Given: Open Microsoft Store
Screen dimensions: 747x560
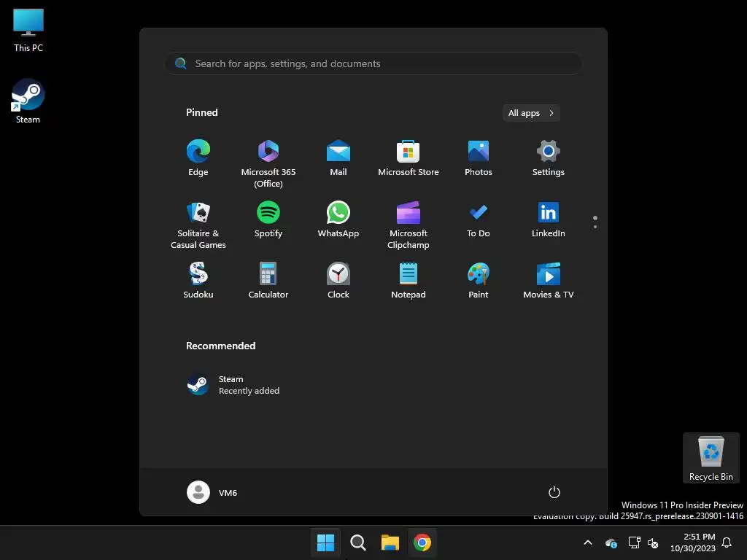Looking at the screenshot, I should [x=409, y=159].
